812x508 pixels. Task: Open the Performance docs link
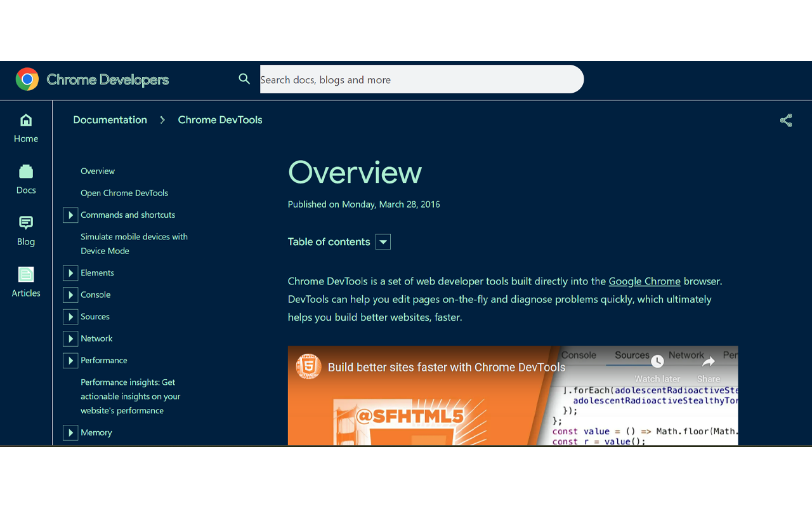tap(104, 360)
